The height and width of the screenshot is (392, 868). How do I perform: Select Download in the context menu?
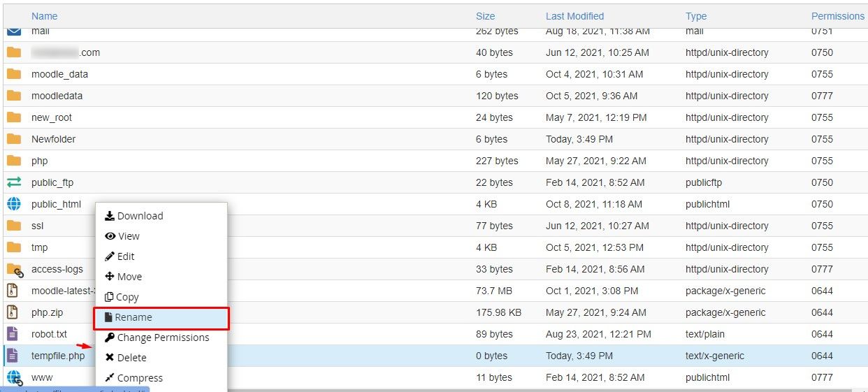click(x=140, y=216)
